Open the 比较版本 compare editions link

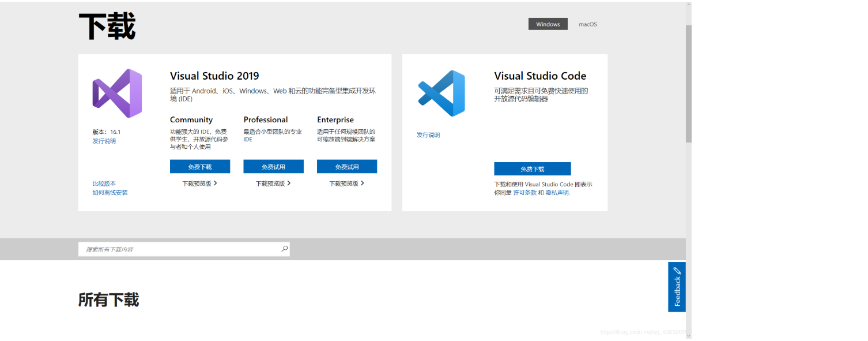(x=104, y=183)
